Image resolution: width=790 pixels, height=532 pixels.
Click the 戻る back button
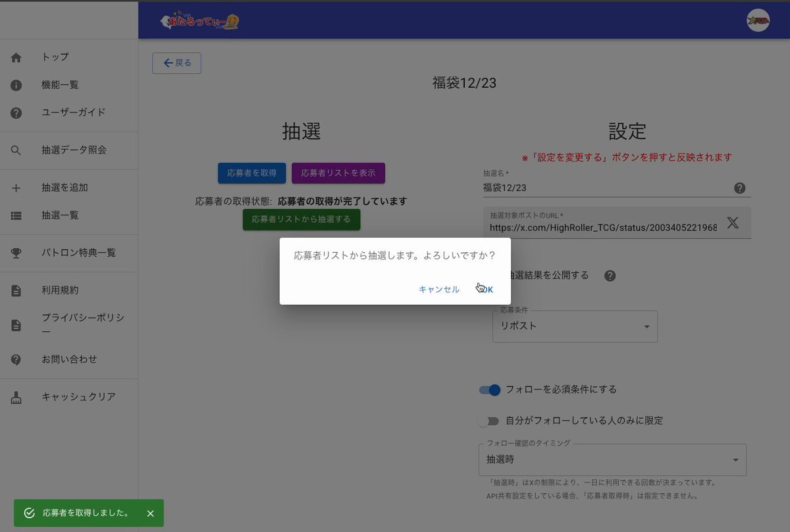pos(176,63)
